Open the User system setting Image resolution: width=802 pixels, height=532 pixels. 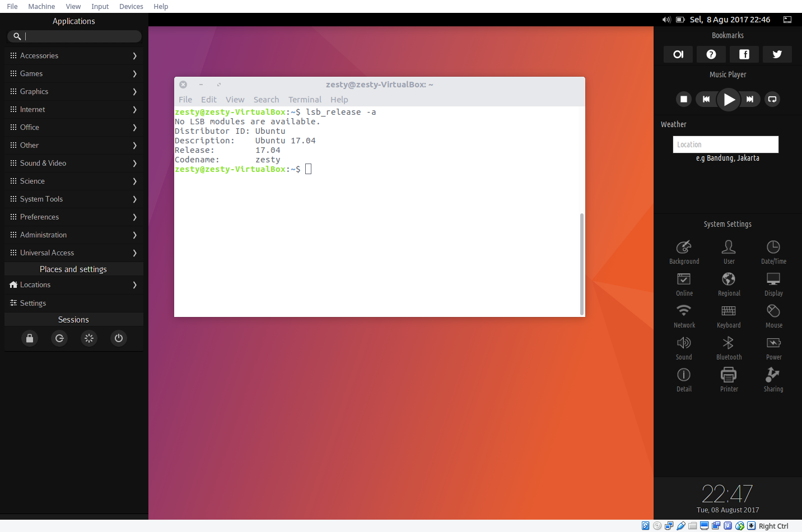[729, 252]
